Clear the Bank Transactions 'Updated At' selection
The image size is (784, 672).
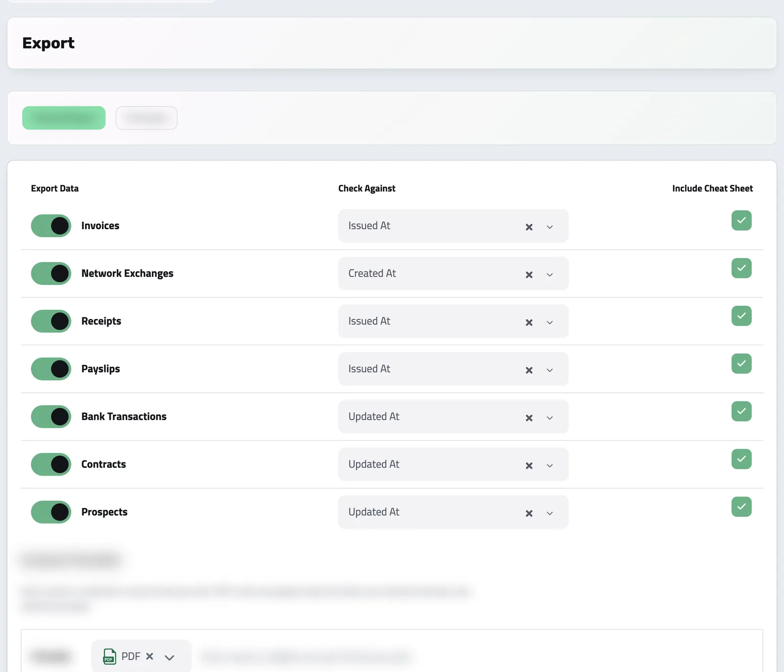[529, 418]
